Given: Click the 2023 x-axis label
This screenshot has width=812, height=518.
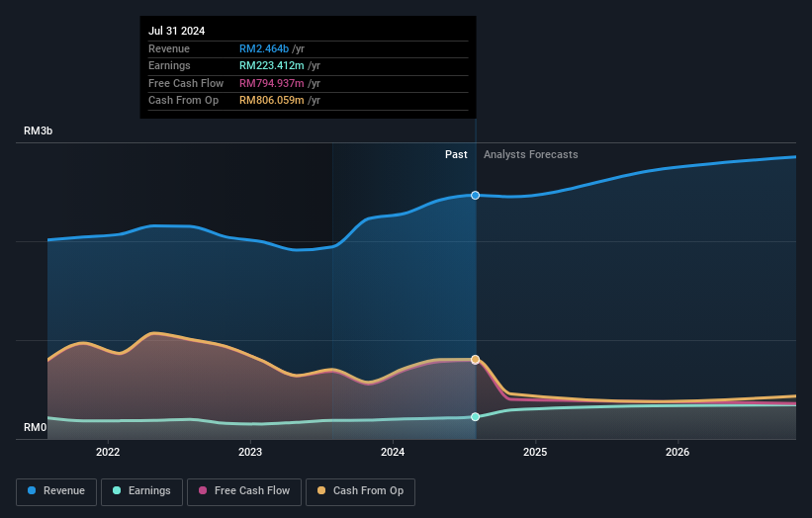Looking at the screenshot, I should click(x=250, y=452).
